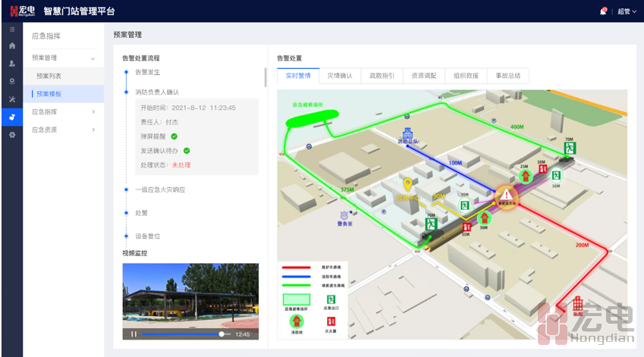Click the 警务室 police station map icon
The image size is (644, 357).
click(x=345, y=215)
